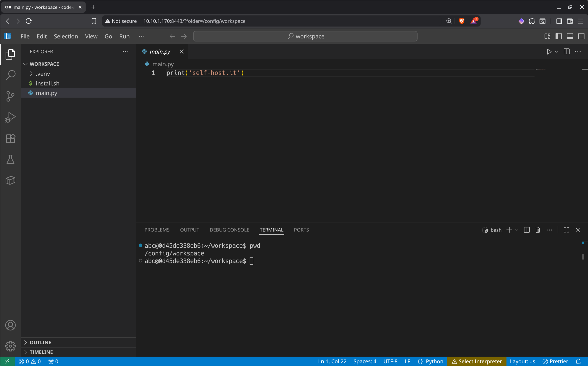This screenshot has height=366, width=588.
Task: Click Select Interpreter in status bar
Action: point(476,361)
